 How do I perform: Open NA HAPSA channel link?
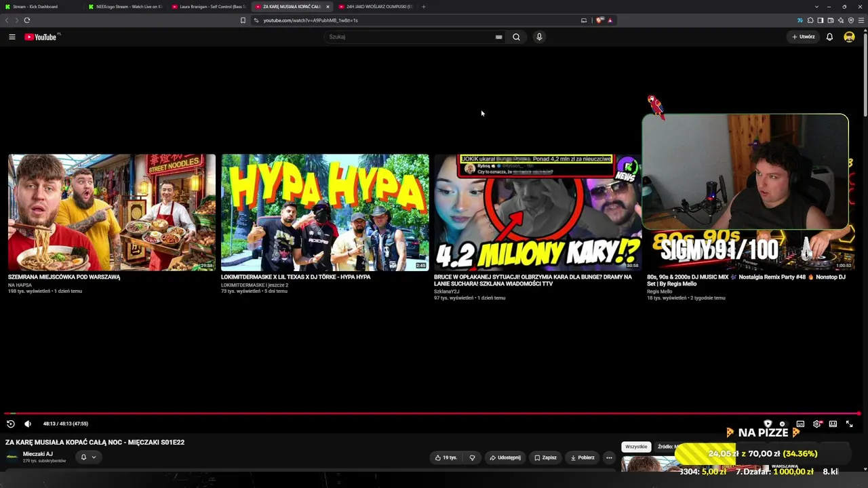pyautogui.click(x=20, y=285)
